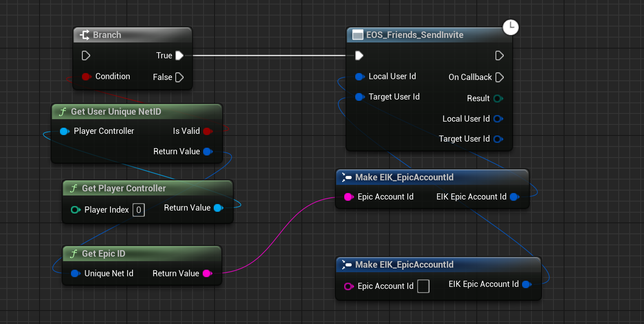Screen dimensions: 644x324
Task: Select the Get Player Controller node header
Action: pyautogui.click(x=147, y=189)
